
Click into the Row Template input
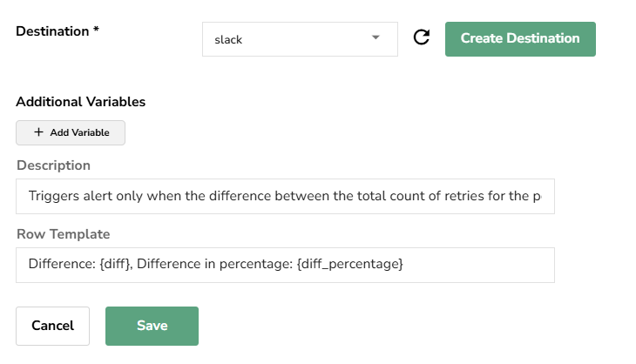tap(285, 265)
